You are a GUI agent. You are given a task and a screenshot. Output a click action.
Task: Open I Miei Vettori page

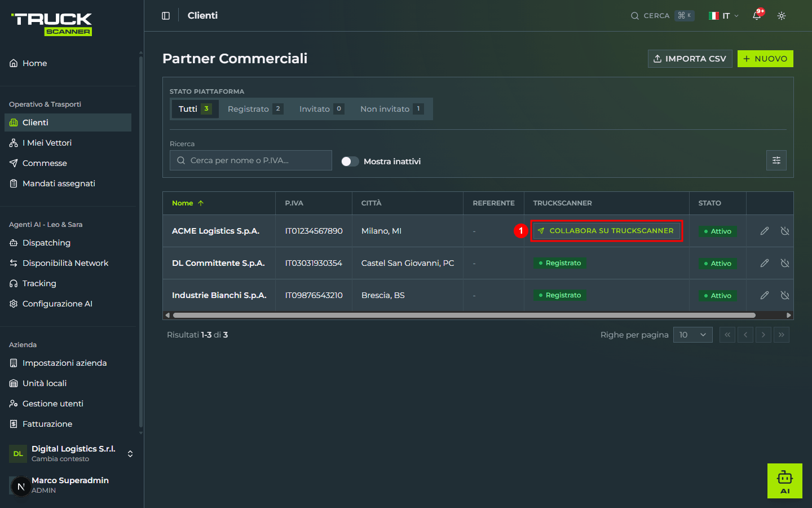[68, 143]
